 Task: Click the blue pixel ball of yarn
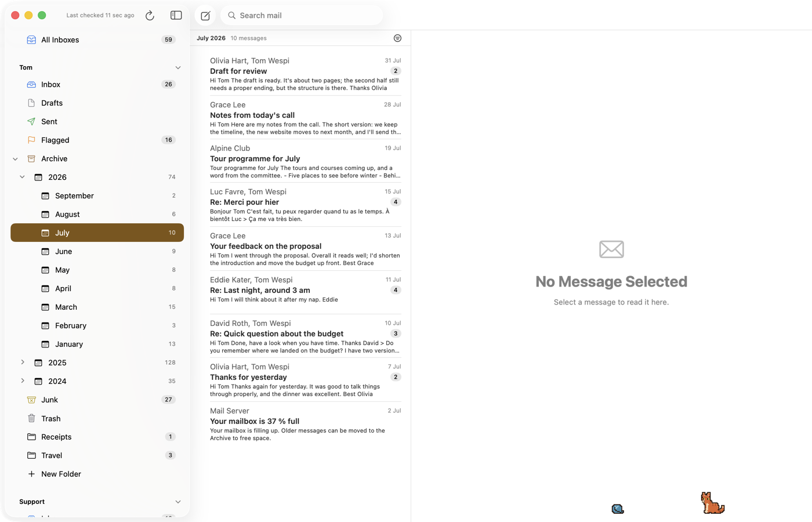click(618, 509)
